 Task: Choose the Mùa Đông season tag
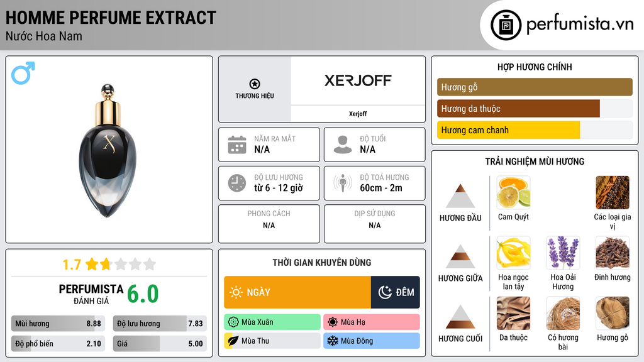372,341
